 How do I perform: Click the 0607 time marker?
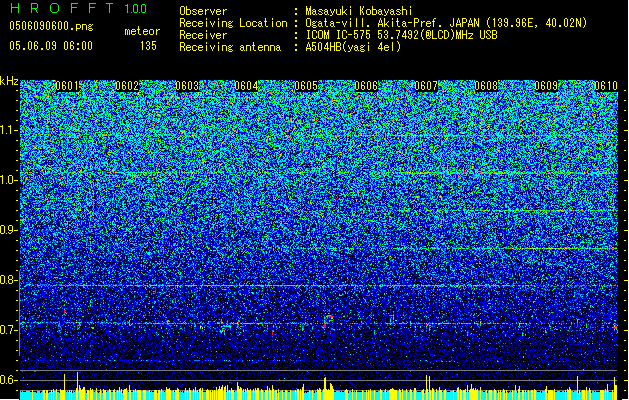426,86
